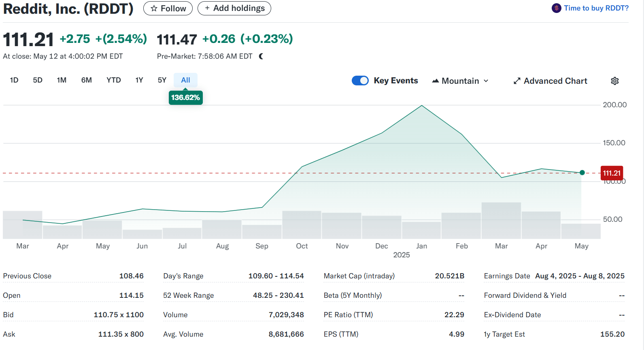Click the Ask value 111.35 x 800
644x350 pixels.
[121, 334]
